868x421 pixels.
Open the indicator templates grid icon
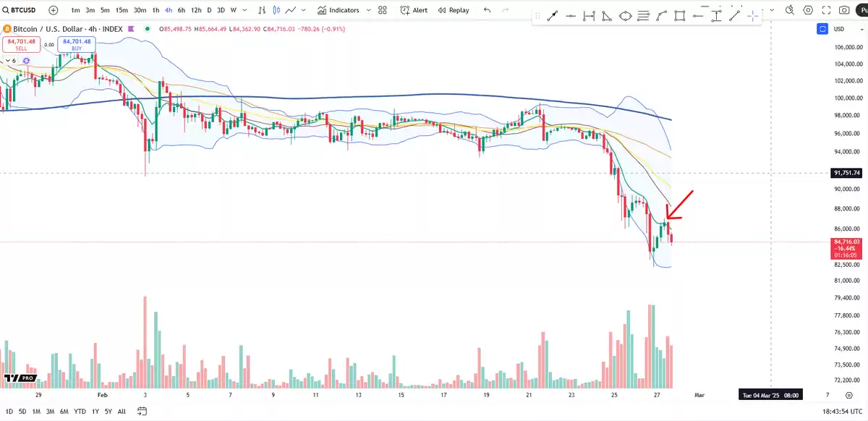pyautogui.click(x=383, y=10)
